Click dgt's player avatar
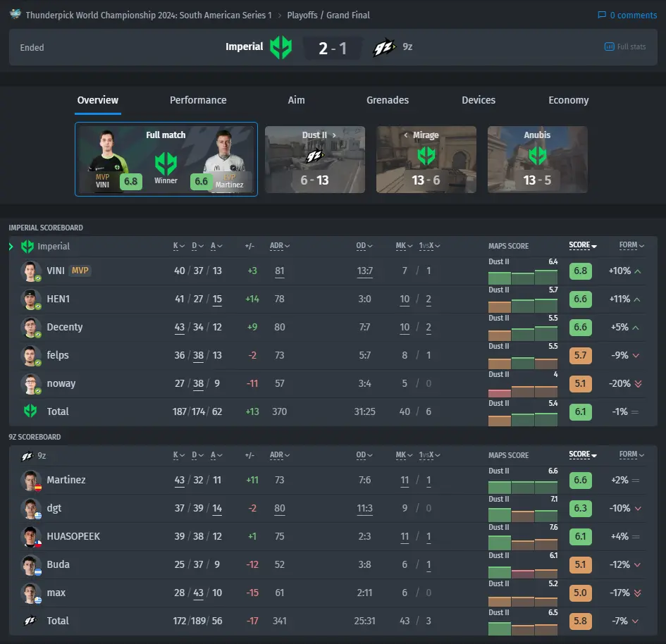The width and height of the screenshot is (666, 644). (x=30, y=509)
